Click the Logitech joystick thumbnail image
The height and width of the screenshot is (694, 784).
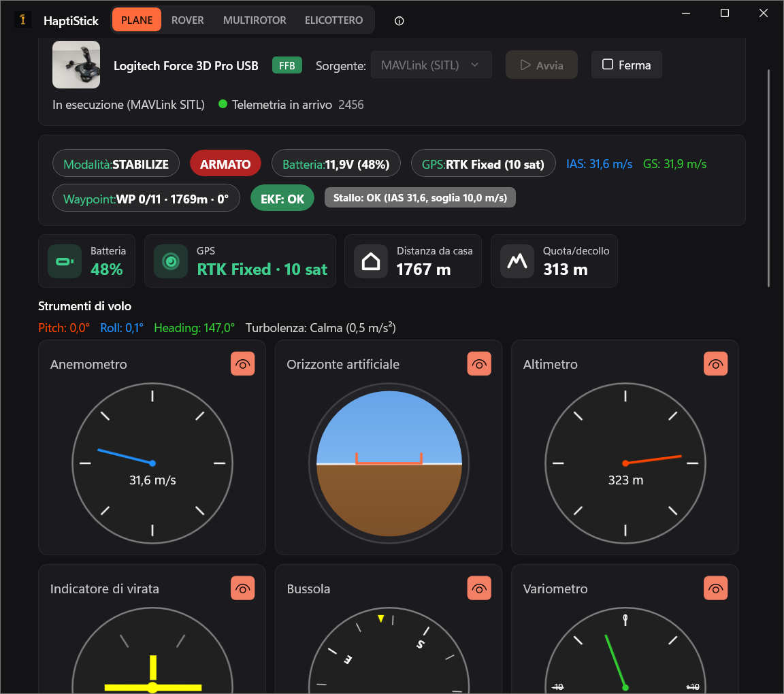click(76, 65)
